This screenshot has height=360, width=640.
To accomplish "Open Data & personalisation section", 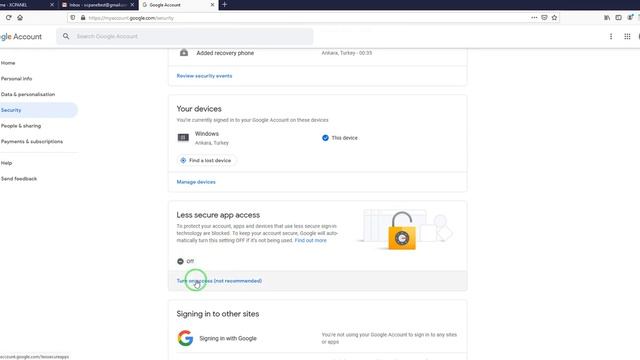I will coord(28,94).
